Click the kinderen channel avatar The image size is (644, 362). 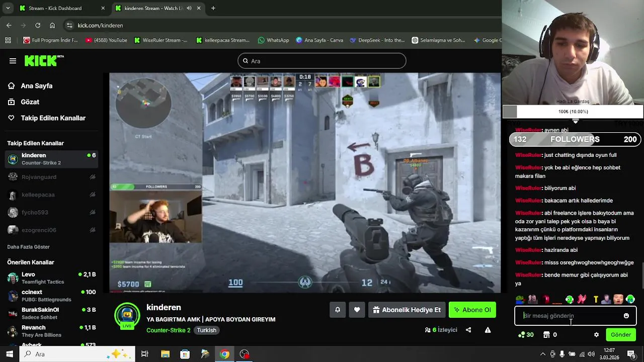pyautogui.click(x=127, y=315)
